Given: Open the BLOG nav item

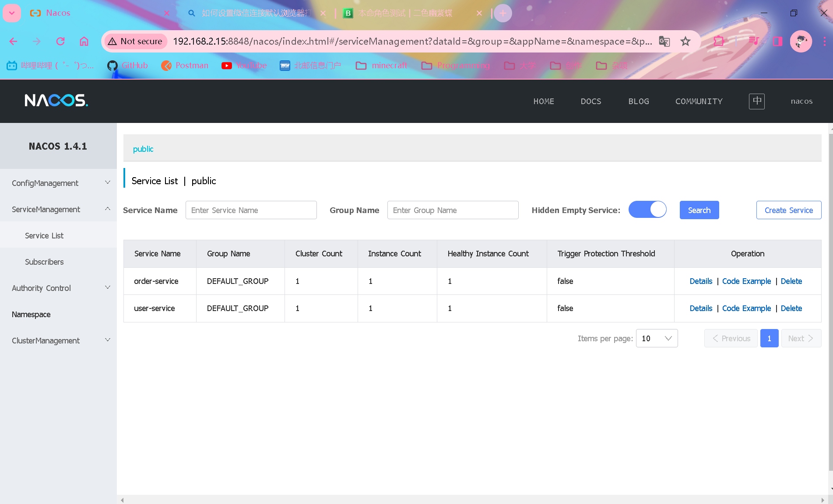Looking at the screenshot, I should tap(639, 101).
